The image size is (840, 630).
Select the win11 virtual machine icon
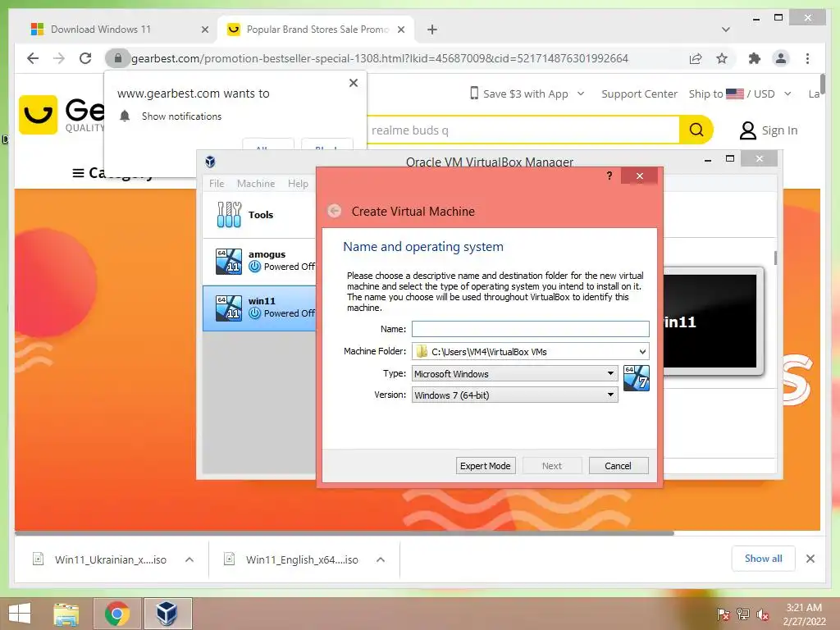[229, 308]
